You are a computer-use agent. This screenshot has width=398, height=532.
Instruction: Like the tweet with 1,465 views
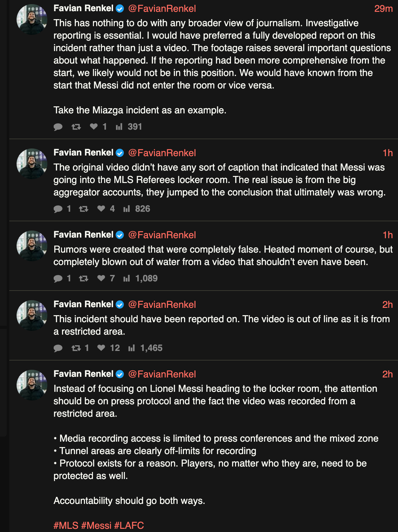(101, 348)
